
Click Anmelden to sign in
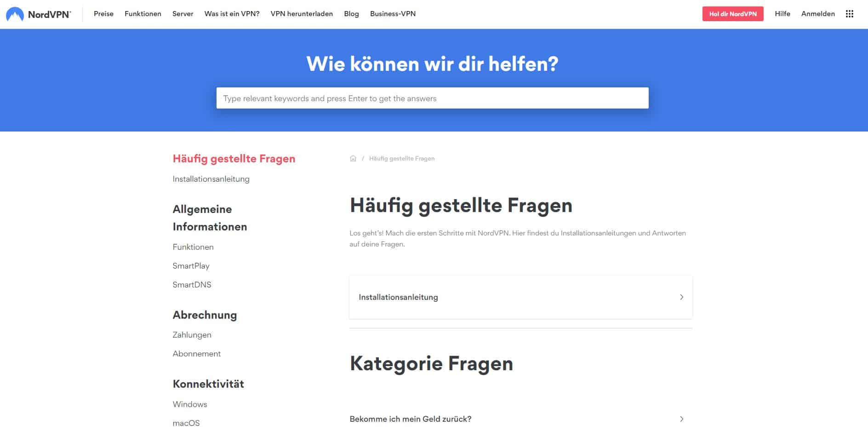pos(818,14)
